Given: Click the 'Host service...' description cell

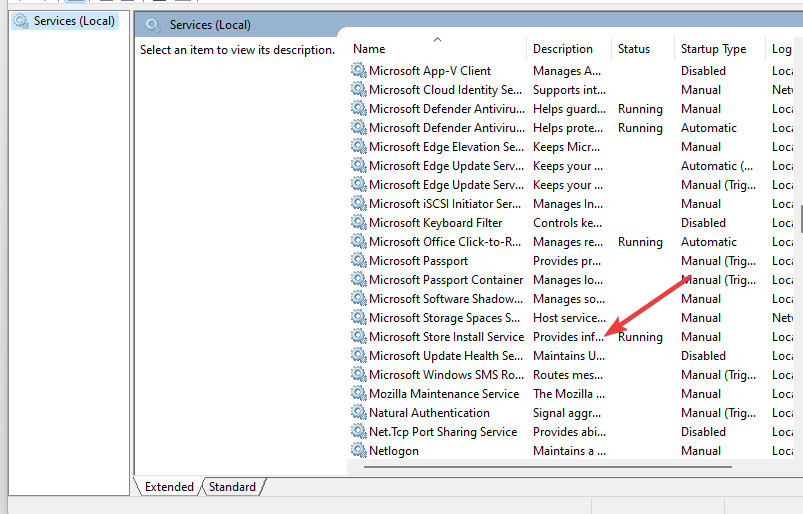Looking at the screenshot, I should [x=569, y=318].
